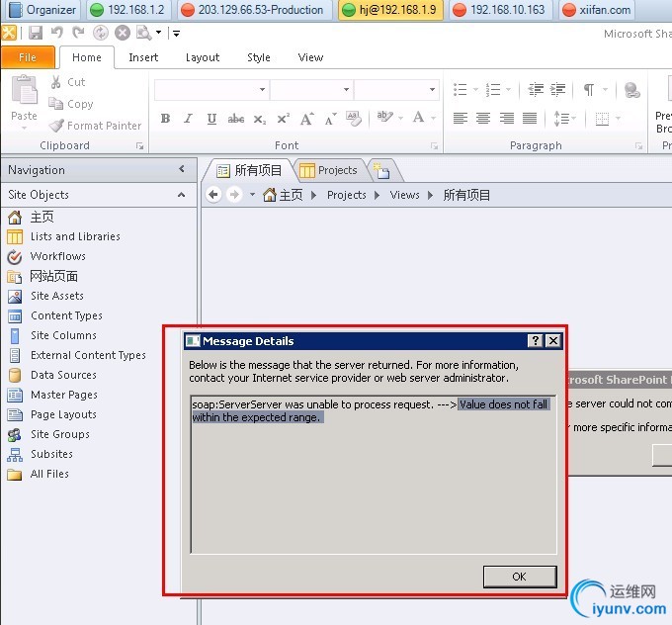672x625 pixels.
Task: Switch to the View ribbon tab
Action: coord(310,57)
